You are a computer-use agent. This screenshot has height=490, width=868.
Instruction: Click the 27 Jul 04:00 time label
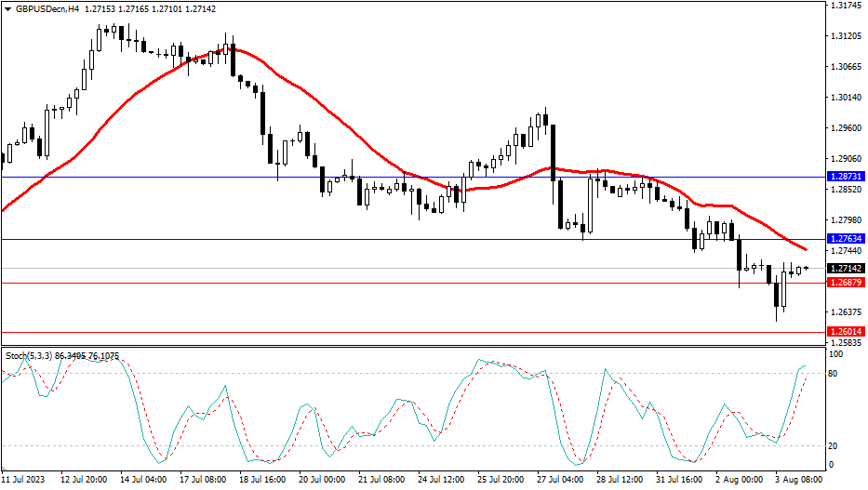(560, 480)
